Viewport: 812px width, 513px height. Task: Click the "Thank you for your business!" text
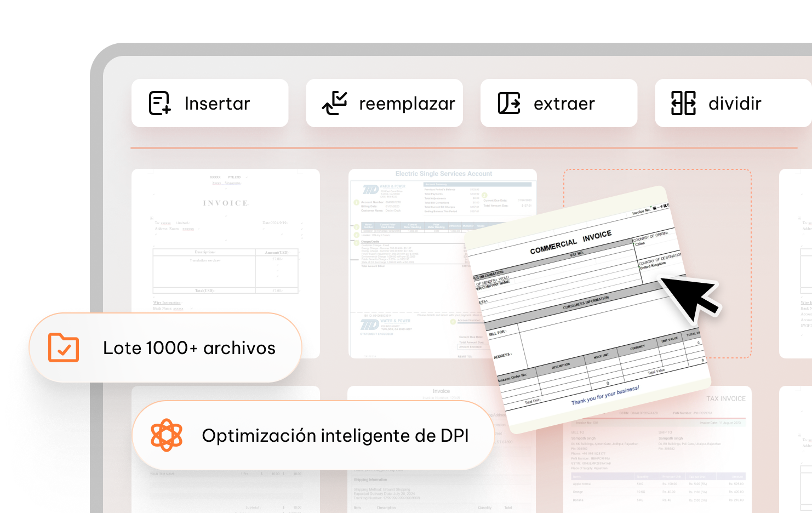pyautogui.click(x=605, y=395)
